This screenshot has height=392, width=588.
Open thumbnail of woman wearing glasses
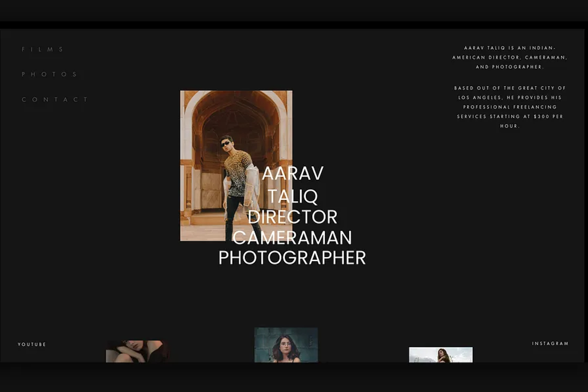point(286,345)
